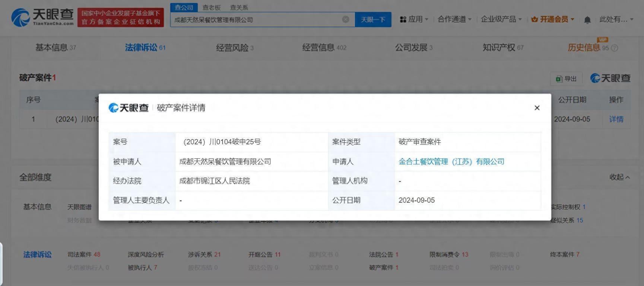This screenshot has width=644, height=286.
Task: Open the 经营风险 navigation tab
Action: point(235,48)
